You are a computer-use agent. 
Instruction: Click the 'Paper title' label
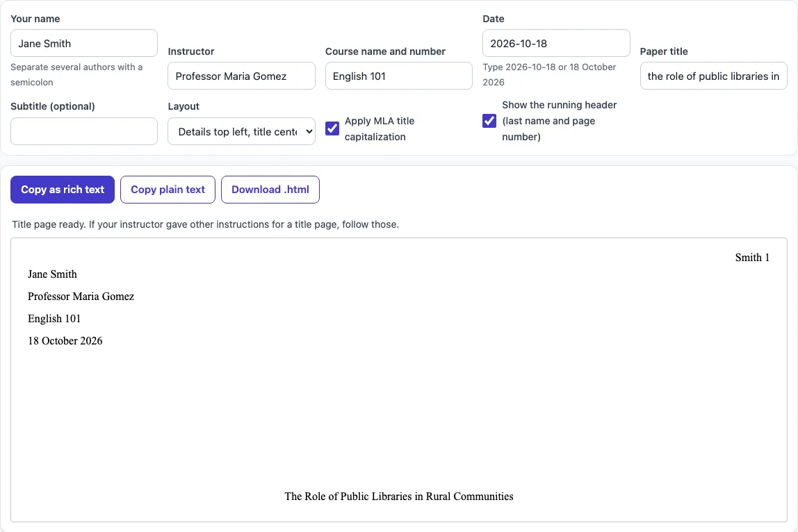664,51
